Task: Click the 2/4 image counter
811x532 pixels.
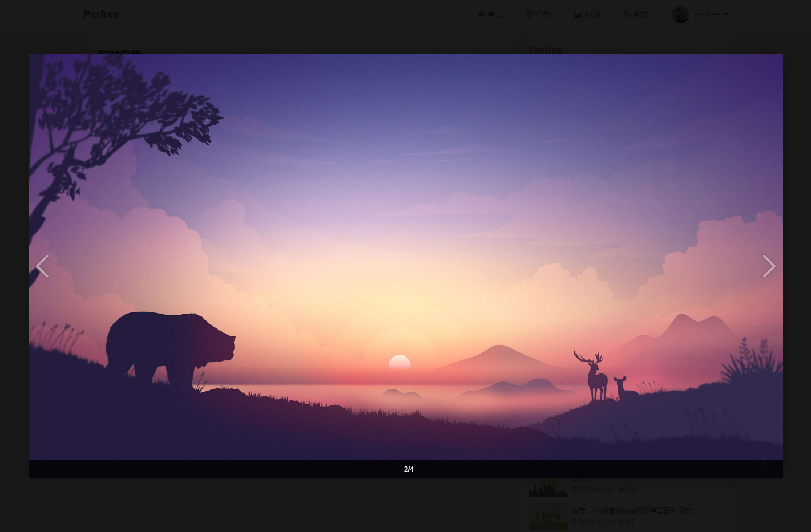Action: [x=409, y=469]
